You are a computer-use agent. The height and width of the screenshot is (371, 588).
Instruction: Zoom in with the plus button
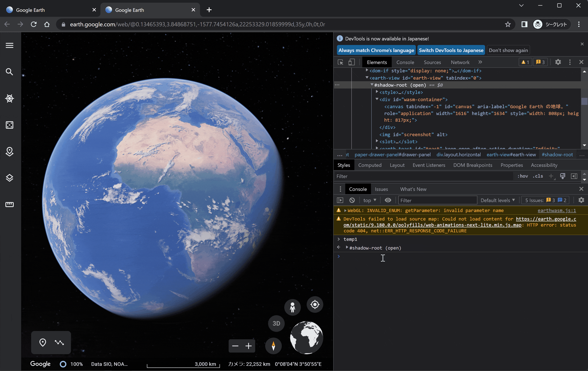[249, 346]
